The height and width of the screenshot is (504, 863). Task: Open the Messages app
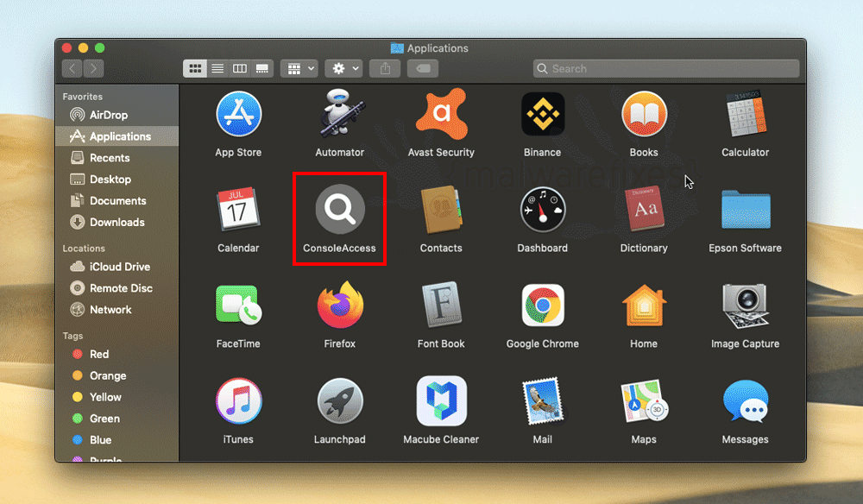(x=746, y=401)
